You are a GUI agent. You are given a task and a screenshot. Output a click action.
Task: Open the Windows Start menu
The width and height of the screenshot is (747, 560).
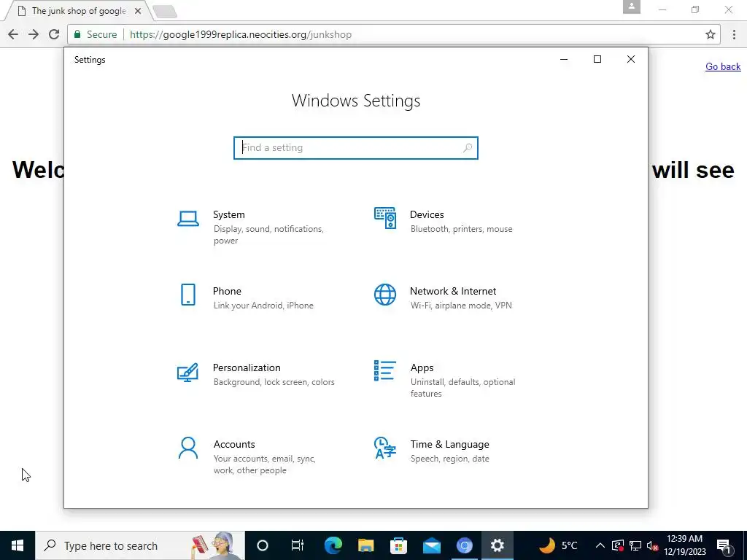point(18,545)
